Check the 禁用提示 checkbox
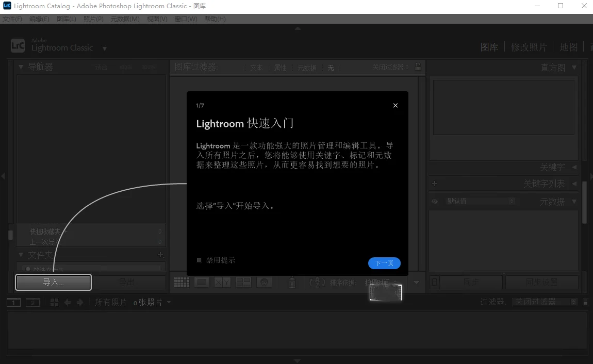Image resolution: width=593 pixels, height=364 pixels. click(x=200, y=260)
